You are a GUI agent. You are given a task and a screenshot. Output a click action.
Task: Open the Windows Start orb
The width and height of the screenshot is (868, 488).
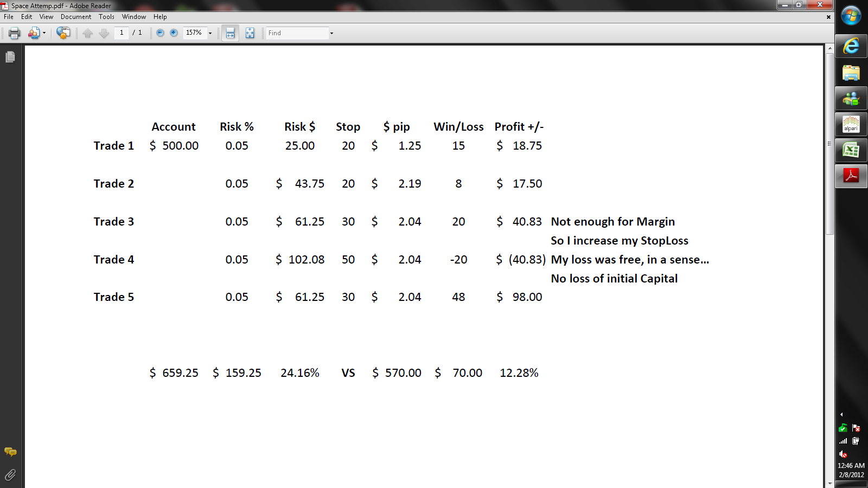[851, 15]
